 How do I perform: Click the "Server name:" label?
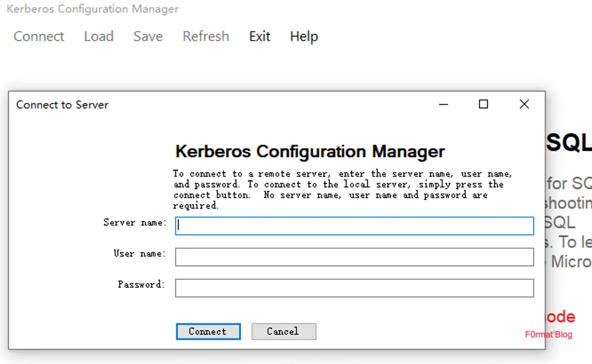pyautogui.click(x=135, y=222)
